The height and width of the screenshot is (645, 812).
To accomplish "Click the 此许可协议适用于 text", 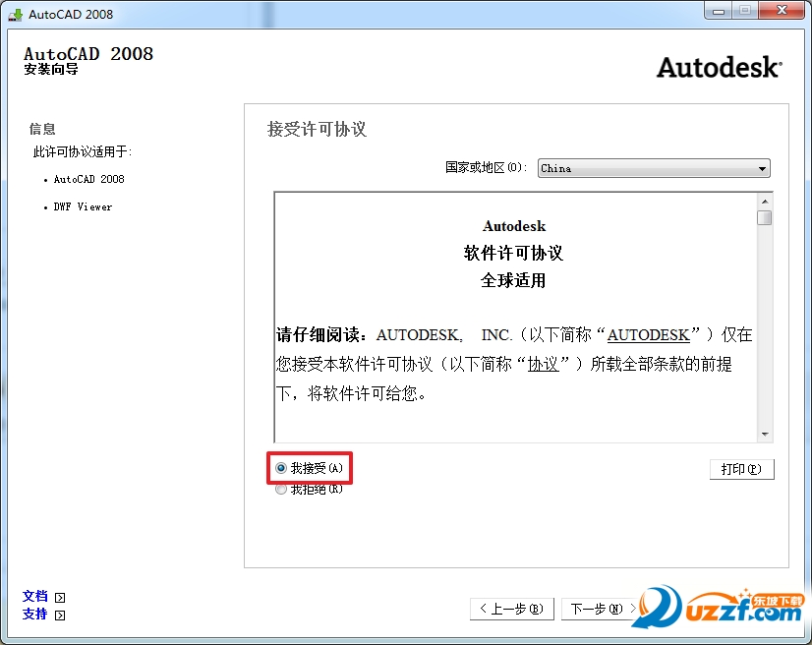I will point(83,151).
